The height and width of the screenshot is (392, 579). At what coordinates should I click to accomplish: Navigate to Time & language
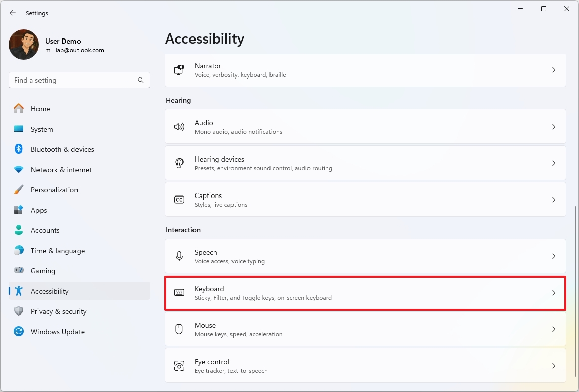[x=57, y=251]
